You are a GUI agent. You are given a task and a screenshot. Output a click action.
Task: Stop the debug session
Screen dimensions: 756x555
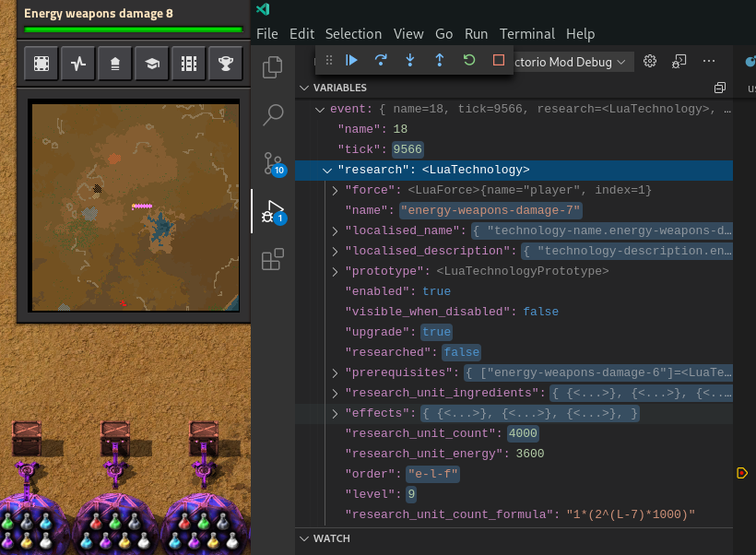click(x=499, y=60)
